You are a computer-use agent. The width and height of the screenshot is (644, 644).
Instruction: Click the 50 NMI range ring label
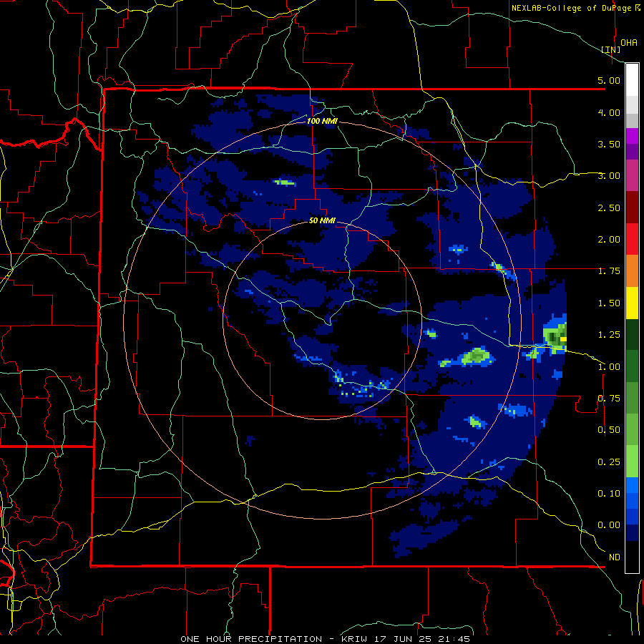(x=322, y=221)
